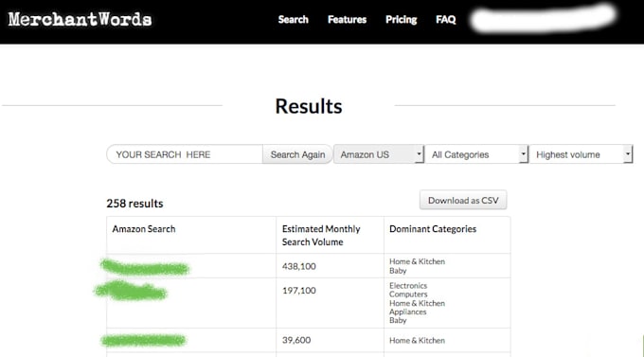This screenshot has height=357, width=644.
Task: Click the Results page heading
Action: click(x=309, y=106)
